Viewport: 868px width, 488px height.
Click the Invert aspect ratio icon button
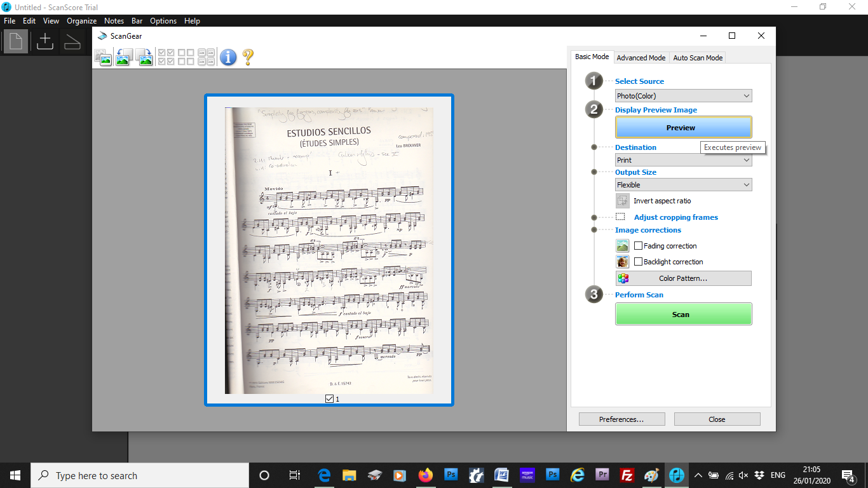click(623, 201)
